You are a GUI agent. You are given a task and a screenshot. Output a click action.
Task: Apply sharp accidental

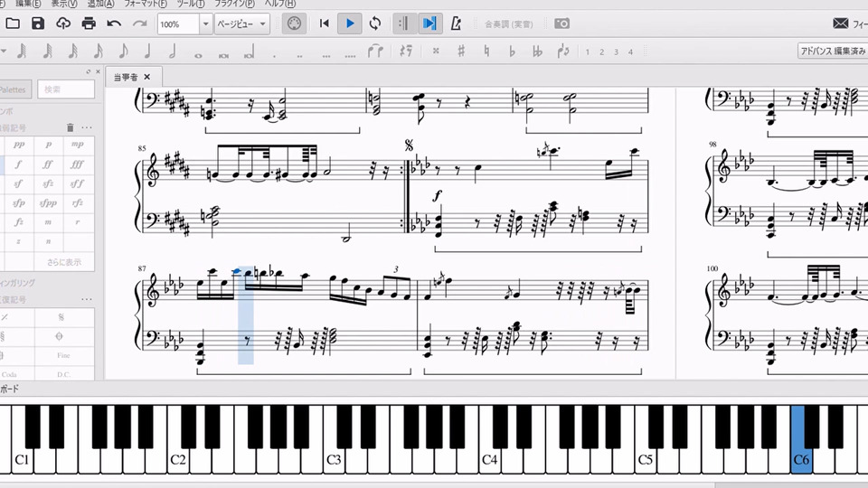461,51
